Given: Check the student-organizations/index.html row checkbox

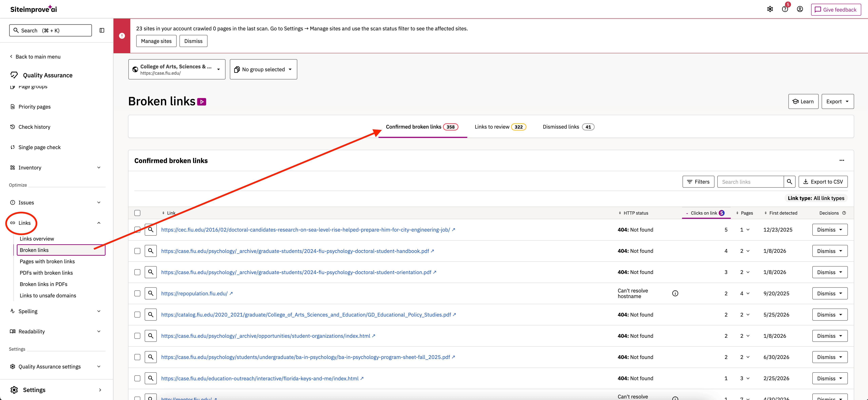Looking at the screenshot, I should click(x=137, y=336).
